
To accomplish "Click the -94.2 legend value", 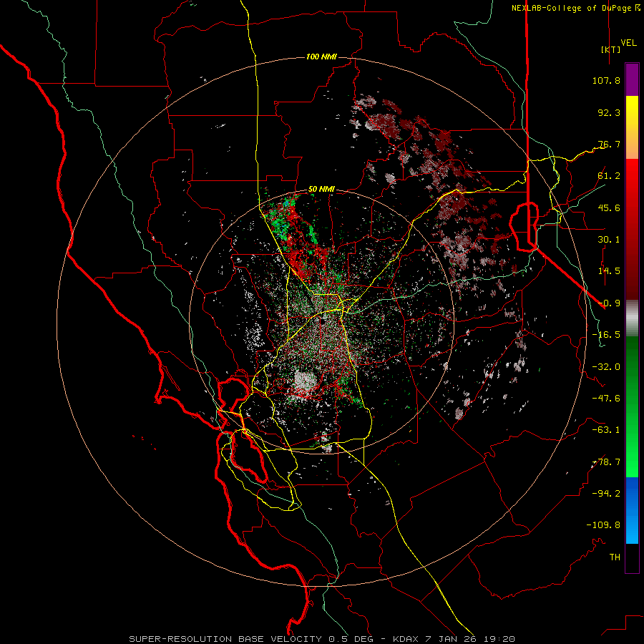I will tap(606, 494).
